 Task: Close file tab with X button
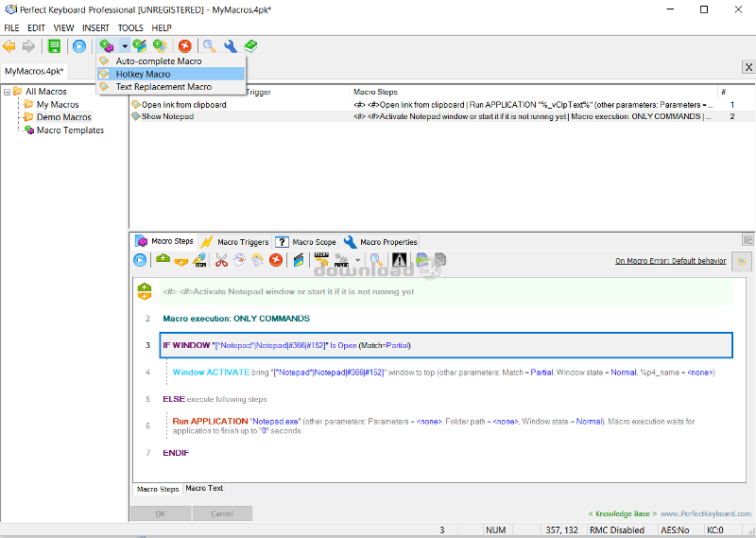click(x=748, y=67)
